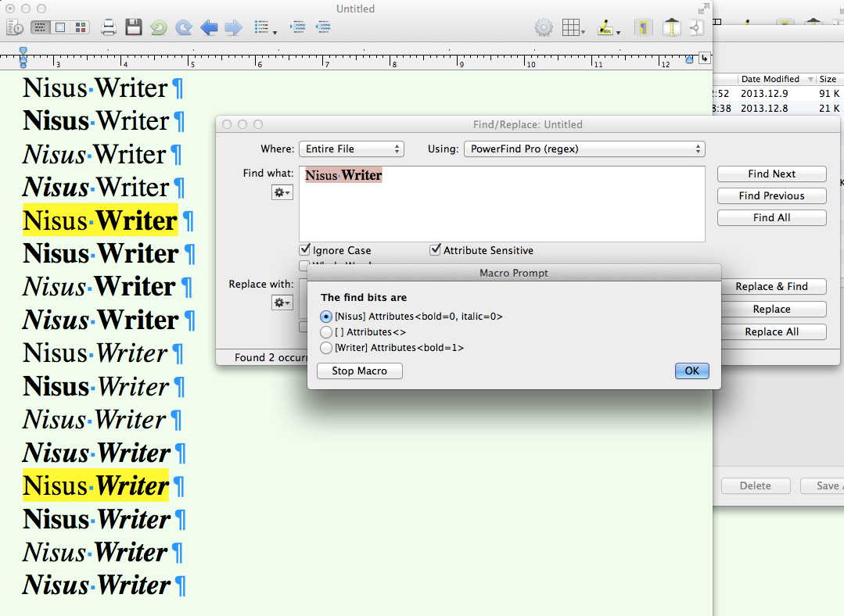Click the blue Redo arrow icon
This screenshot has height=616, width=844.
[x=184, y=28]
